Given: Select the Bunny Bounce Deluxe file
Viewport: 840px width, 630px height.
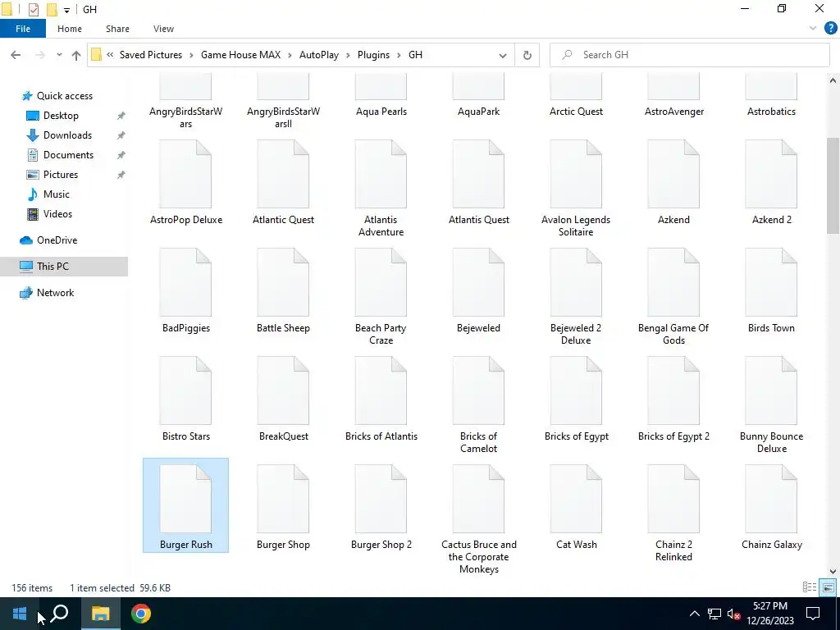Looking at the screenshot, I should click(x=771, y=404).
